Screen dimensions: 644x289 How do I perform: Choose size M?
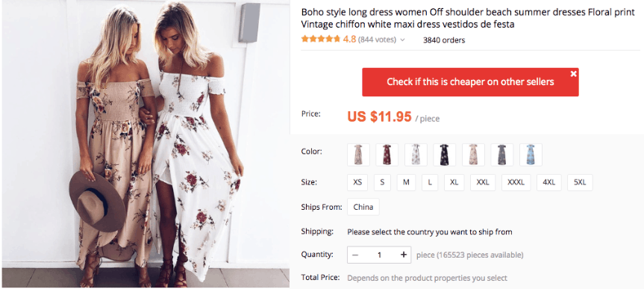[x=406, y=182]
